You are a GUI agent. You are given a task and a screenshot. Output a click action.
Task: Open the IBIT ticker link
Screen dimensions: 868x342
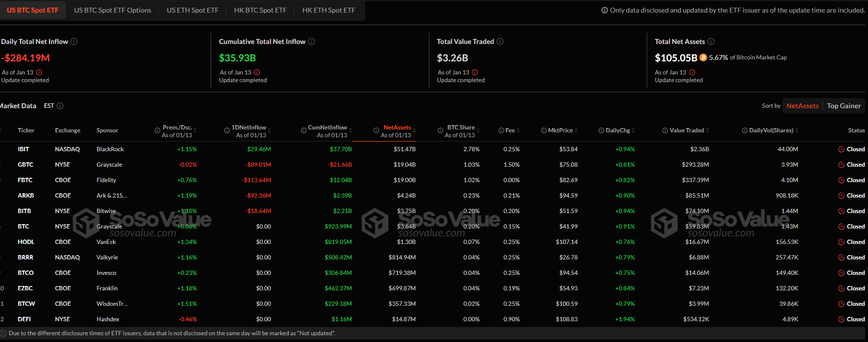click(23, 149)
